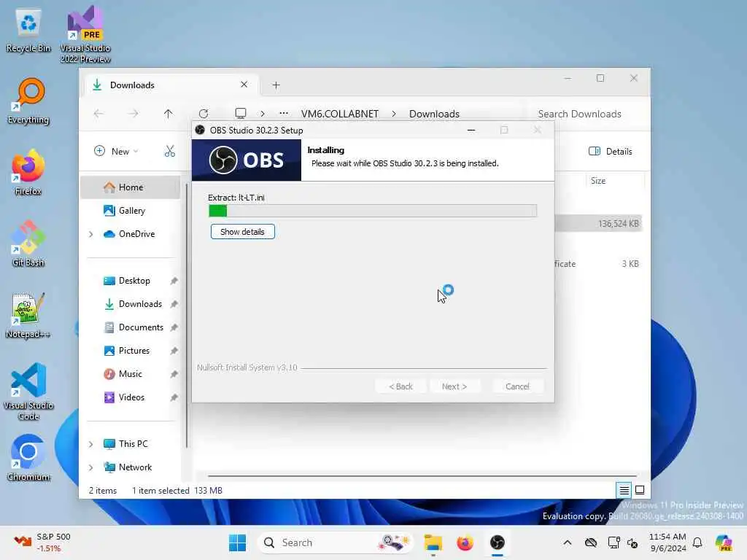Switch Explorer to details list view
The height and width of the screenshot is (560, 747).
(x=624, y=490)
